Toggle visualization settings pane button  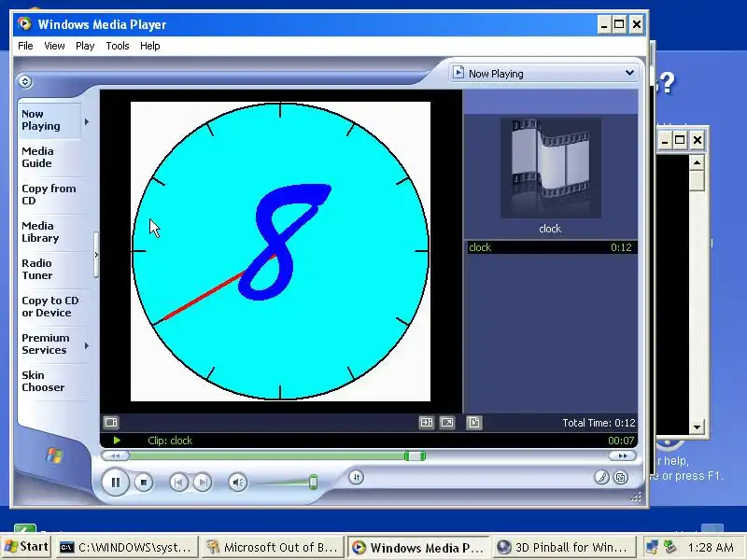[111, 423]
